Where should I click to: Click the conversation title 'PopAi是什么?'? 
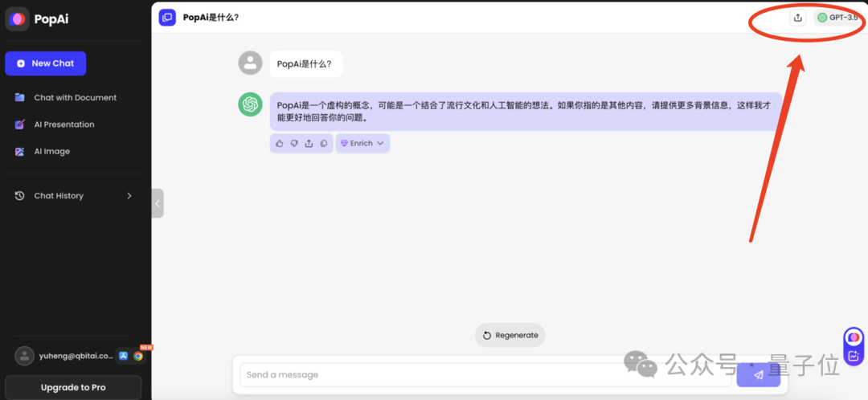point(211,18)
